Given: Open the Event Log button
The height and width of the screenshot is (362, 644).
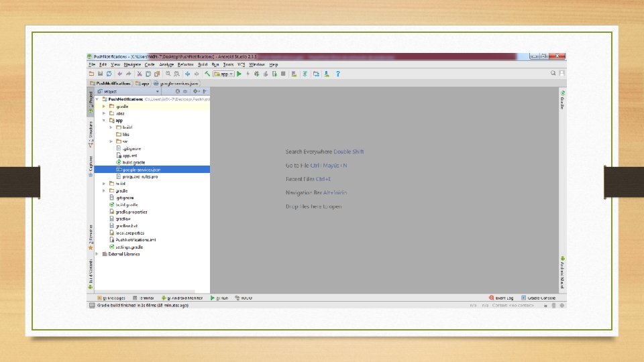Looking at the screenshot, I should click(501, 298).
